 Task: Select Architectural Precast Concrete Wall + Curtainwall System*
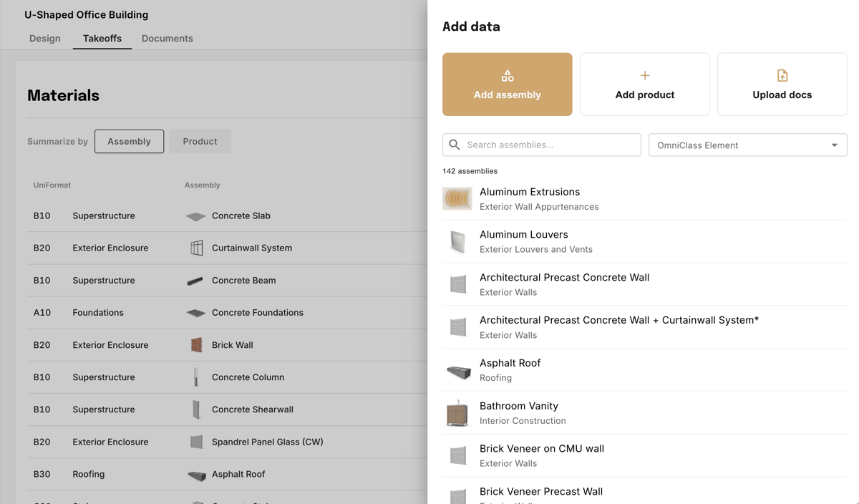tap(644, 327)
